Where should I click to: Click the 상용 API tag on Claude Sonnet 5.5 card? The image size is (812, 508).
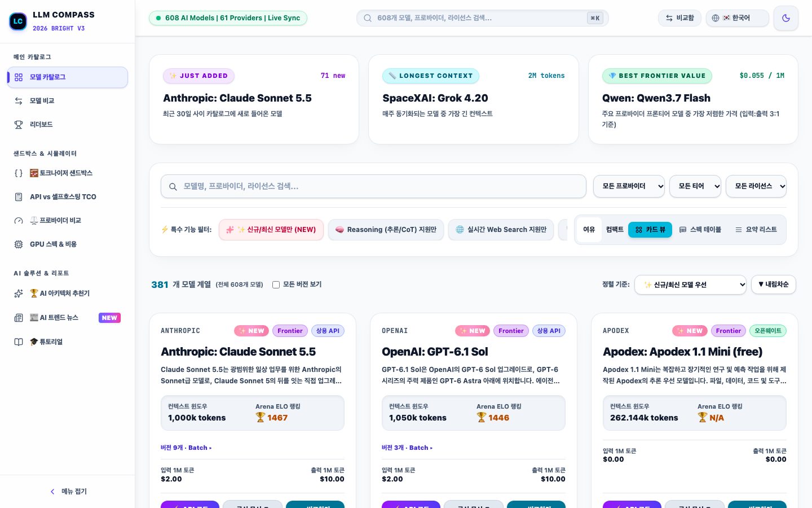tap(328, 331)
